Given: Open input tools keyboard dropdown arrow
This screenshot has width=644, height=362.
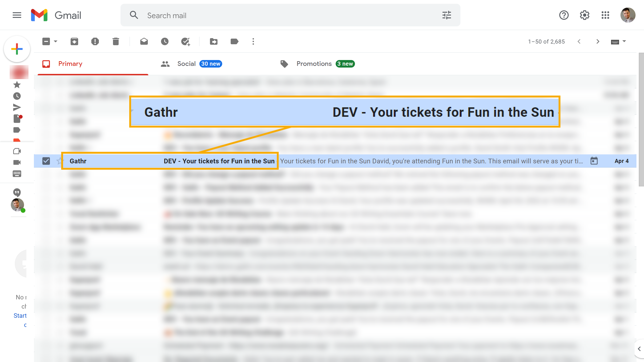Looking at the screenshot, I should point(624,41).
